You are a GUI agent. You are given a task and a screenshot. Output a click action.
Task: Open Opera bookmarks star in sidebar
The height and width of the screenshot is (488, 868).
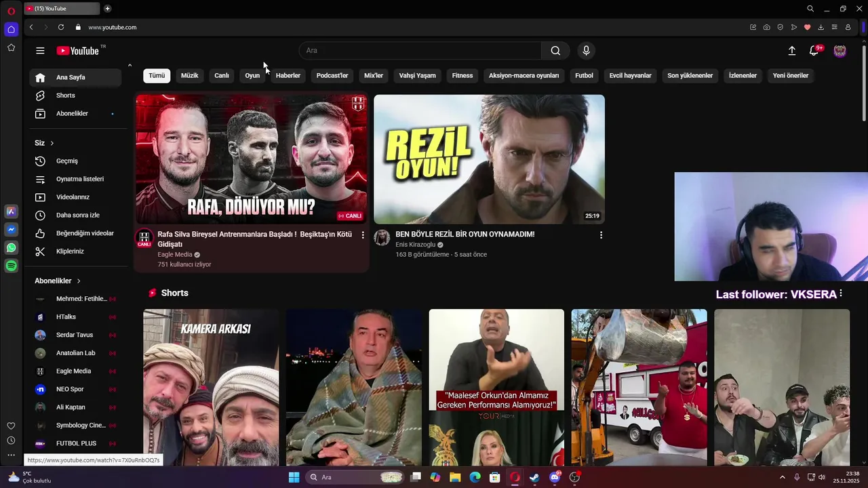point(11,47)
